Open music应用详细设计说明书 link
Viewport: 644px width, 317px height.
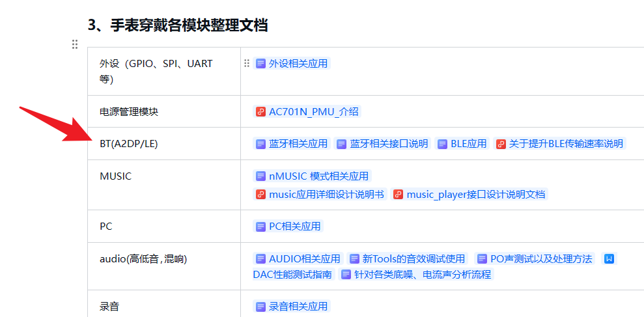(x=326, y=194)
